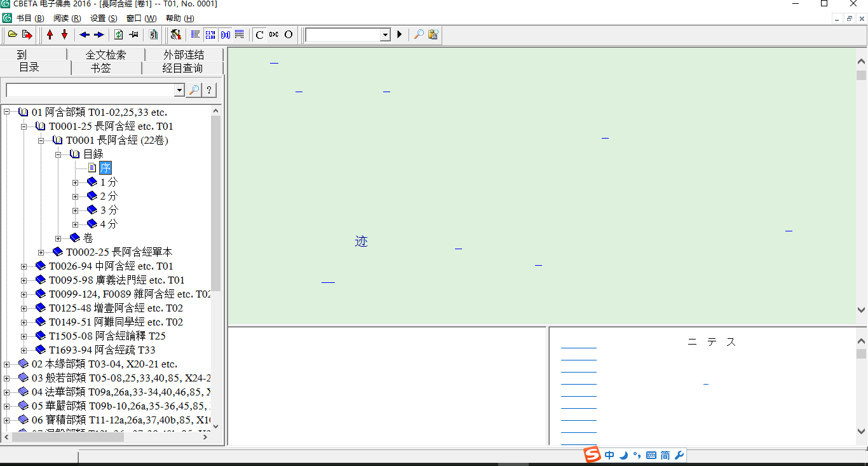This screenshot has width=868, height=466.
Task: Open the toolbar combo box dropdown arrow
Action: pyautogui.click(x=384, y=35)
